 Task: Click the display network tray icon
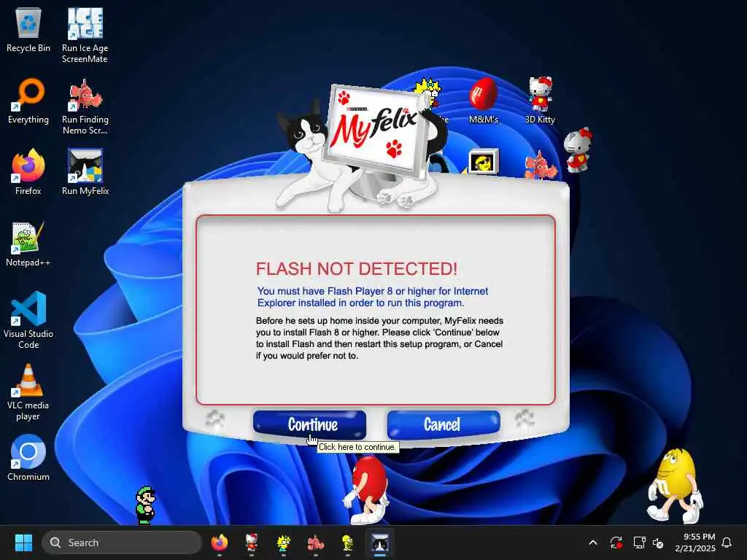click(x=639, y=542)
